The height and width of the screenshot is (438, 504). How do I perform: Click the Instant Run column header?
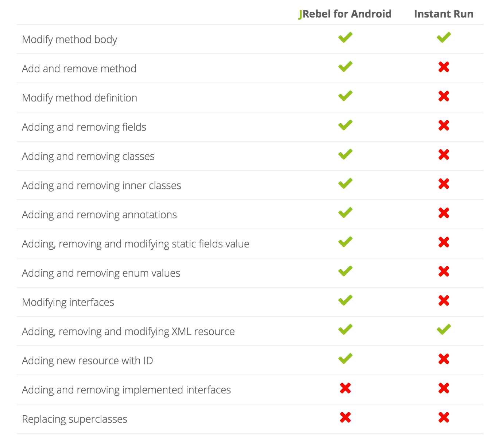pyautogui.click(x=443, y=14)
